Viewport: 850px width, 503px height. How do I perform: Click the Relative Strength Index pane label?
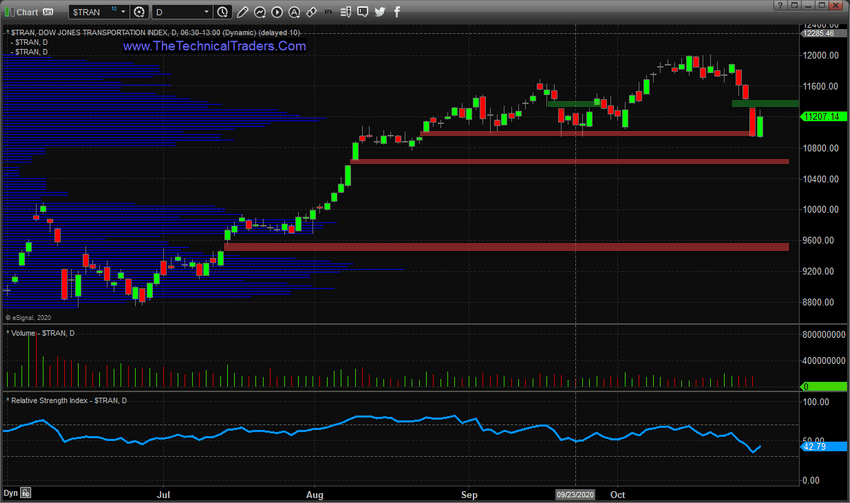point(67,401)
